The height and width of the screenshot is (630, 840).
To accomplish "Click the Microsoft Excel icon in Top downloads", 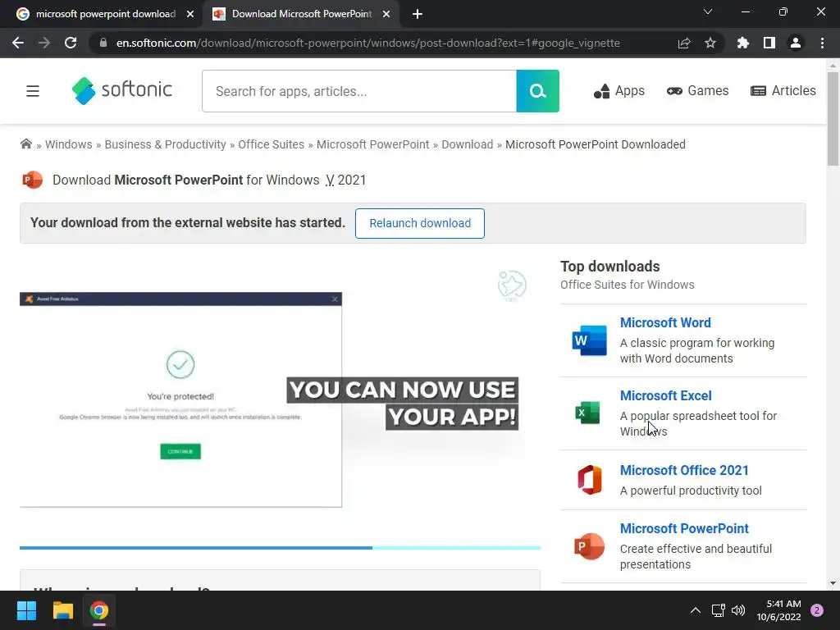I will 587,413.
